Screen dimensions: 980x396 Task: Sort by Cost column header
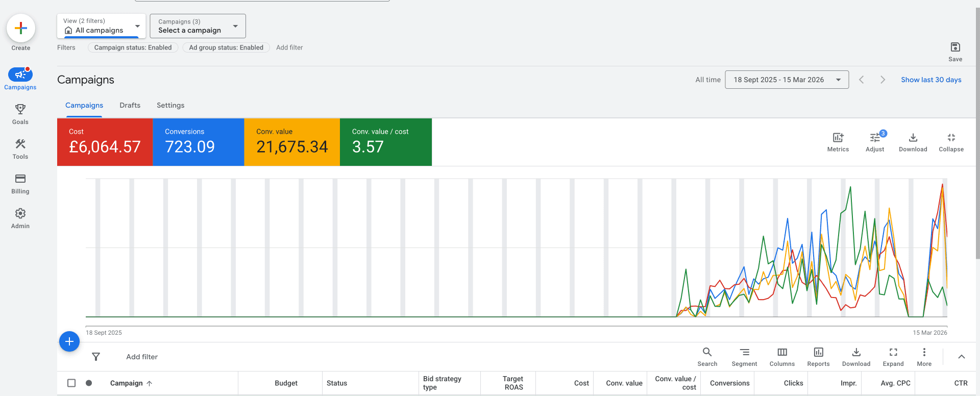pyautogui.click(x=581, y=383)
